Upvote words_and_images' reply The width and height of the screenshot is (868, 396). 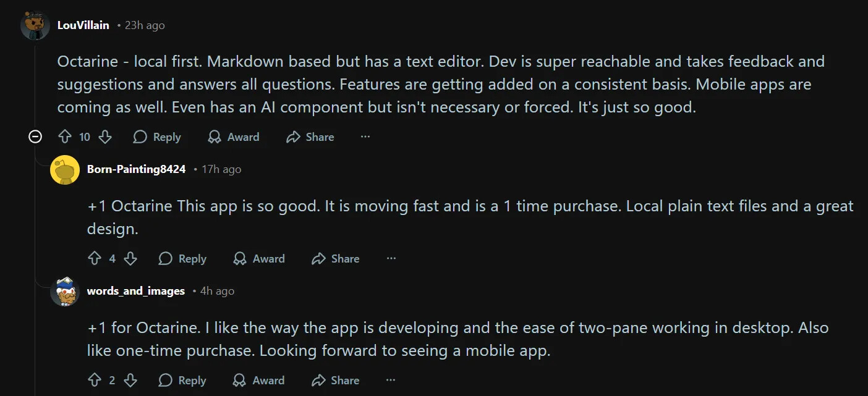[94, 381]
